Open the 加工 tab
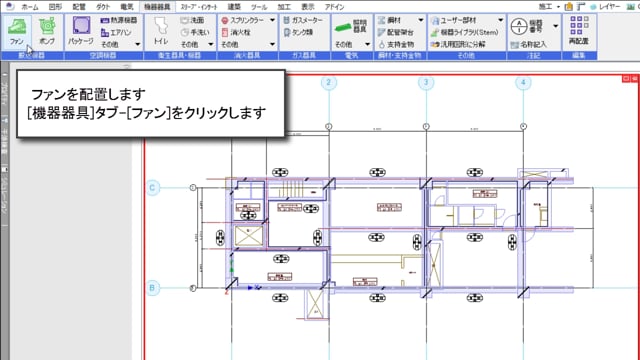 [284, 7]
